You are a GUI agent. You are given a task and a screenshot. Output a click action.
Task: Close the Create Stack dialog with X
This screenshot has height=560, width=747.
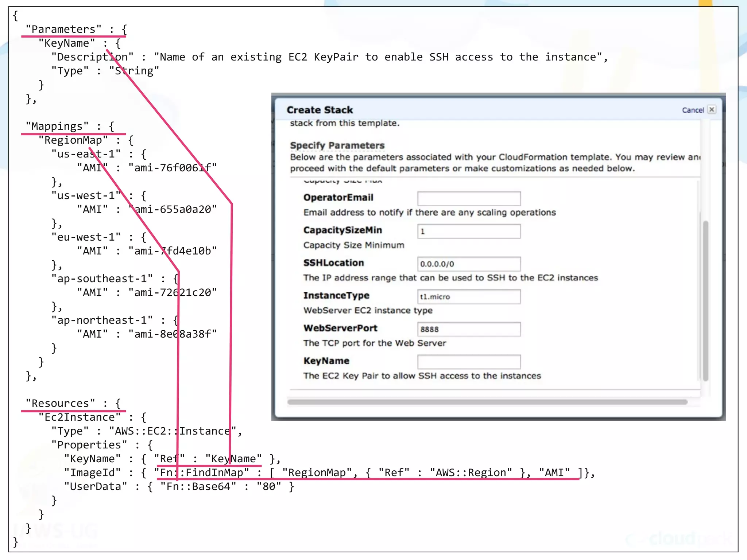(x=712, y=109)
